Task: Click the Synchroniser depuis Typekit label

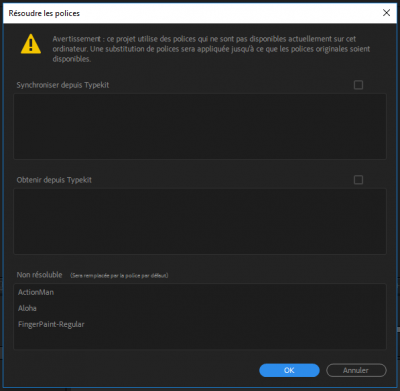Action: click(63, 85)
